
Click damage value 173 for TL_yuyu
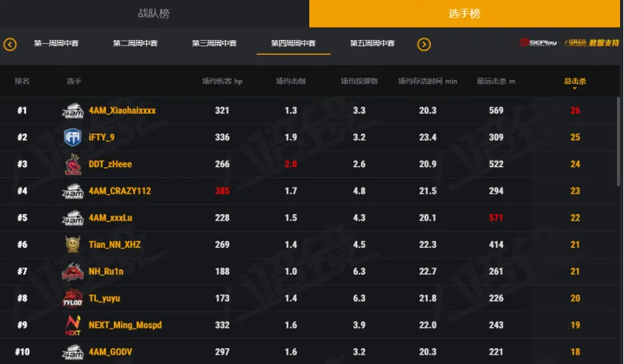[x=222, y=298]
